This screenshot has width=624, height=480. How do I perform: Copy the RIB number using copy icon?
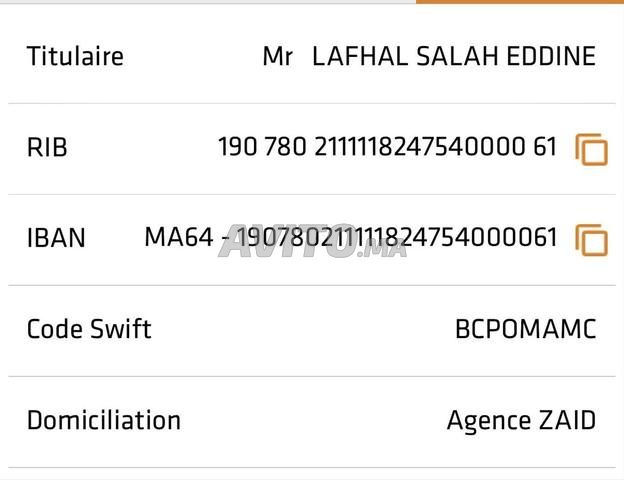[591, 149]
